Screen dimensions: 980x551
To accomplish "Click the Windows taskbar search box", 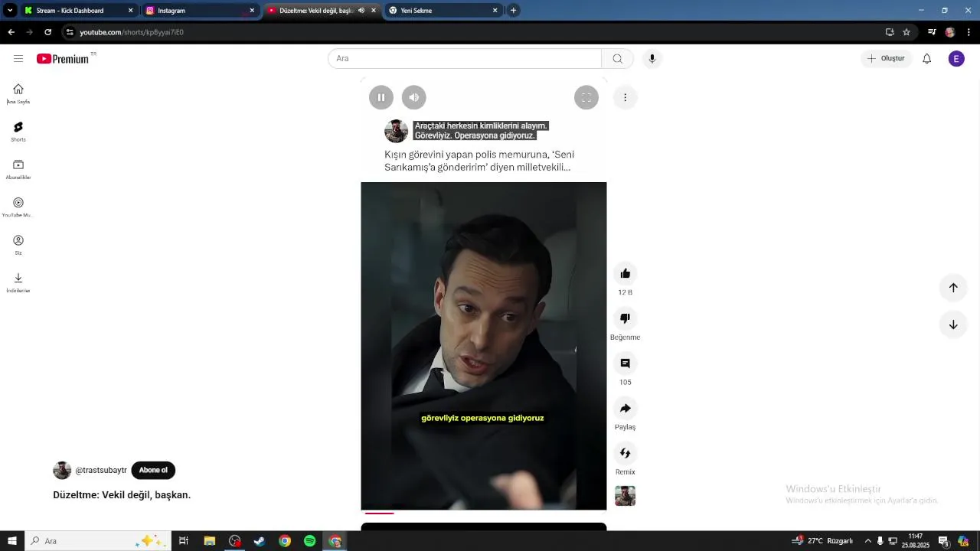I will 98,541.
